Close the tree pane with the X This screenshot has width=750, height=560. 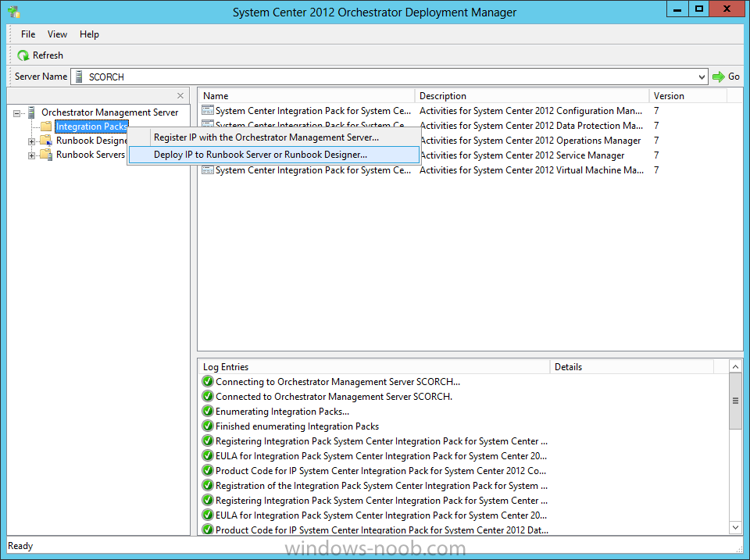[180, 95]
